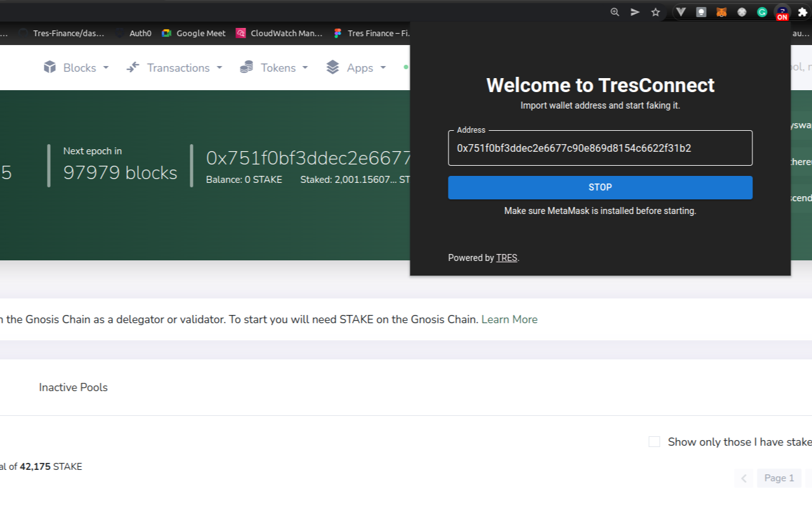Click the extension with the red ON badge
This screenshot has height=508, width=812.
click(782, 12)
